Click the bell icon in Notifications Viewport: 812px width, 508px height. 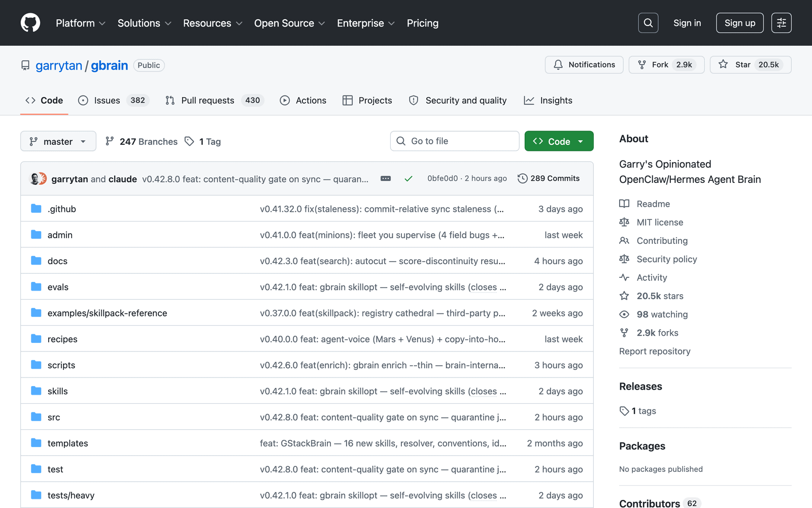[x=558, y=65]
